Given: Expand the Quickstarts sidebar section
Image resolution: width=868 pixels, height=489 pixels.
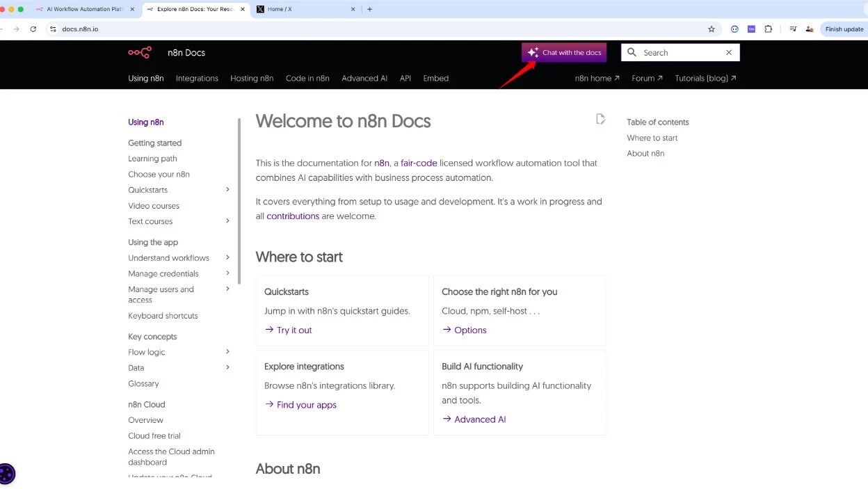Looking at the screenshot, I should [227, 190].
